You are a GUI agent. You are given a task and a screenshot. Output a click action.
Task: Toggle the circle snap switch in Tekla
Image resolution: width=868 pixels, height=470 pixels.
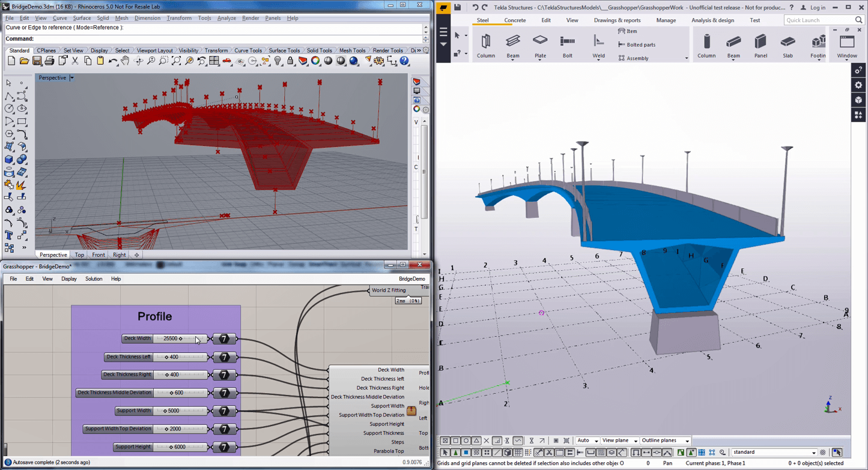[x=466, y=441]
